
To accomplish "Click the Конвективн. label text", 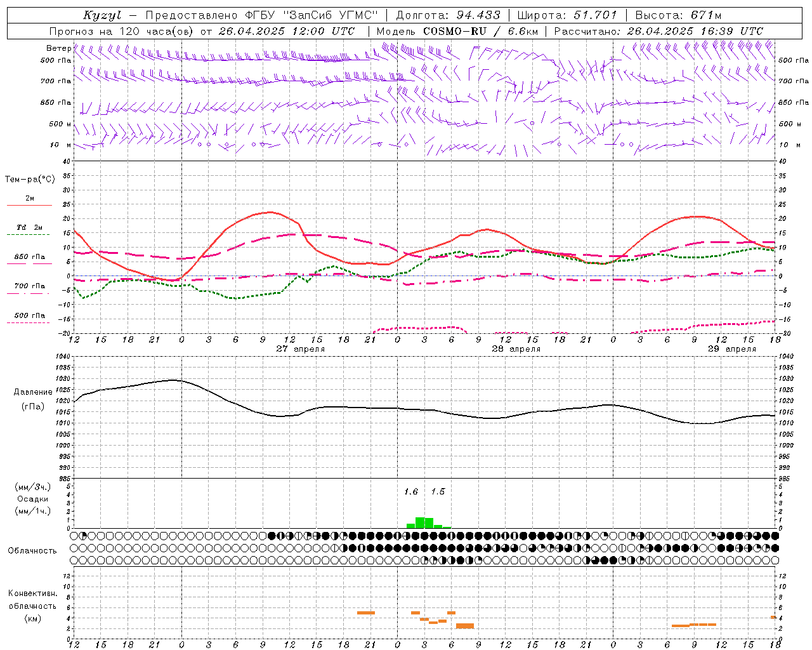I will tap(32, 594).
